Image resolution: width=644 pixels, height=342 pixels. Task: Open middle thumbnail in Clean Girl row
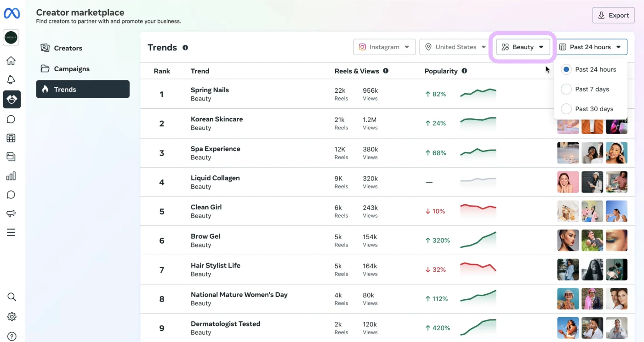(x=592, y=211)
